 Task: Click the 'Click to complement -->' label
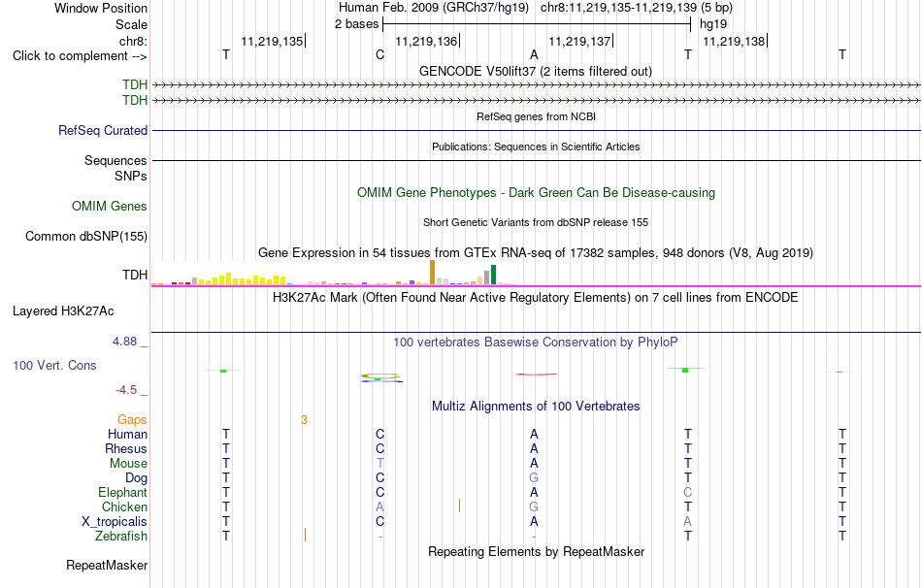click(x=80, y=56)
